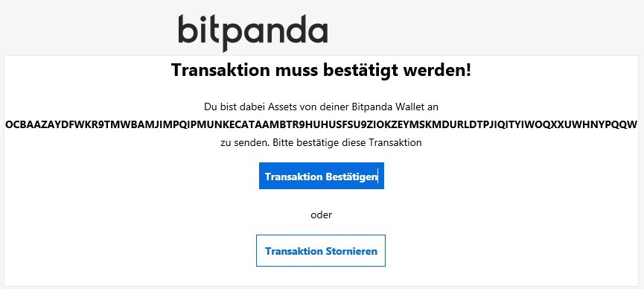Click the line starting with Du bist dabei

[321, 107]
